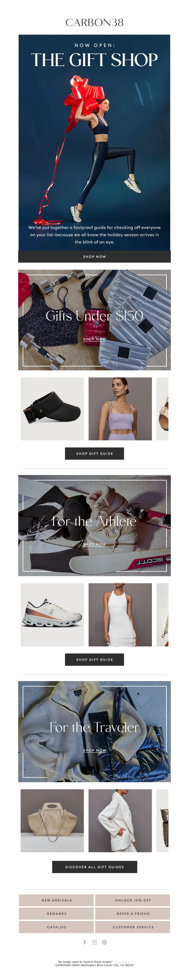Viewport: 189px width, 980px height.
Task: Open Customer Service footer item
Action: pyautogui.click(x=133, y=927)
